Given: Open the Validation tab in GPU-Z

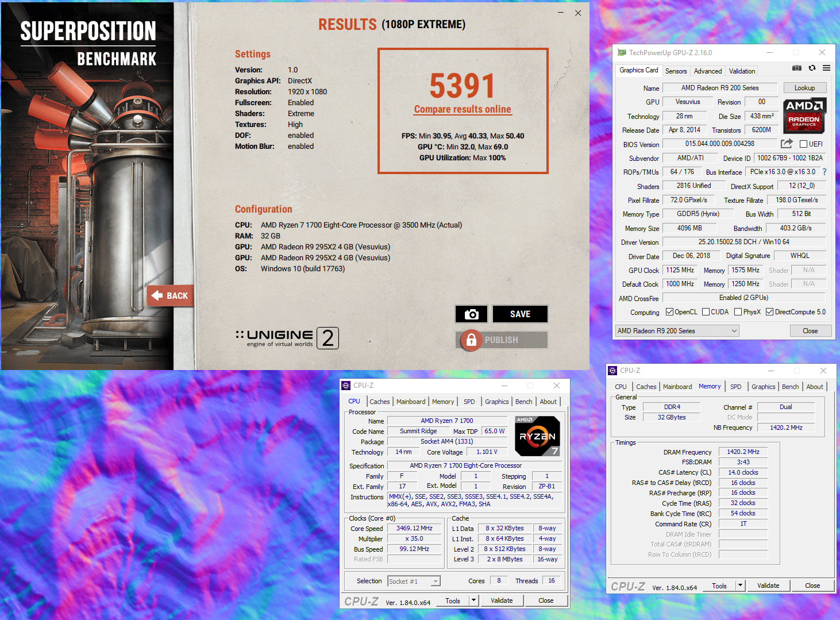Looking at the screenshot, I should [x=742, y=71].
